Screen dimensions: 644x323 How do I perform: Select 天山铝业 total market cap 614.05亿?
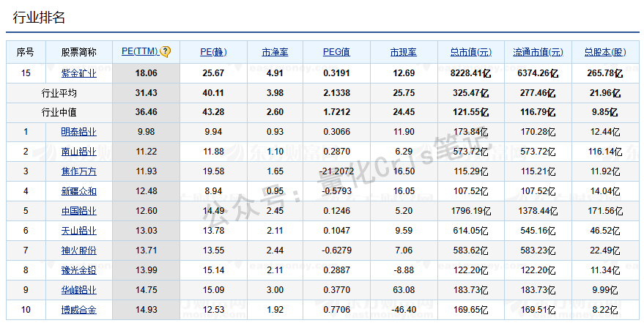point(470,231)
